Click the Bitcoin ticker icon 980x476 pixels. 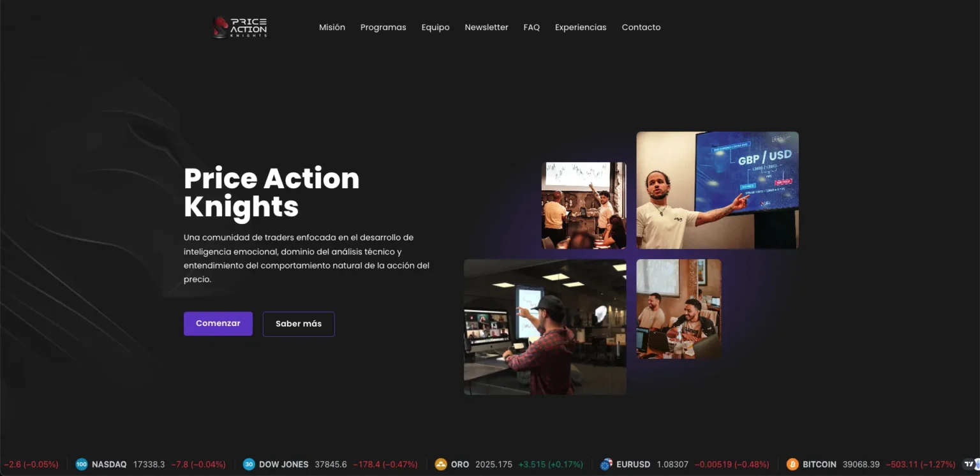[792, 465]
